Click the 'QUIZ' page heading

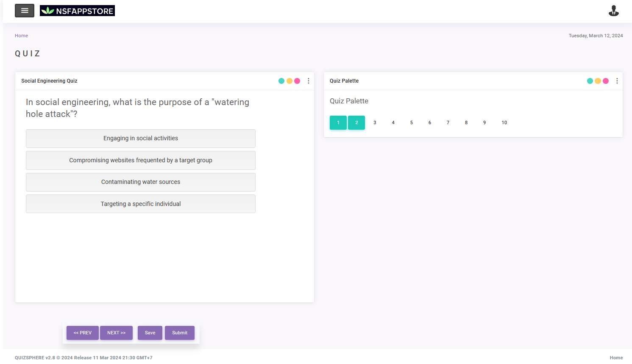[28, 53]
